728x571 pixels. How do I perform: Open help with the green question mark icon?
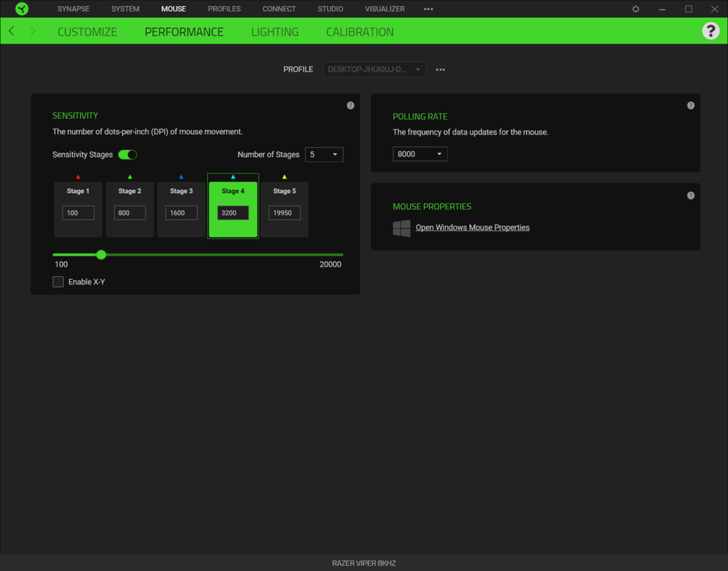pos(711,31)
